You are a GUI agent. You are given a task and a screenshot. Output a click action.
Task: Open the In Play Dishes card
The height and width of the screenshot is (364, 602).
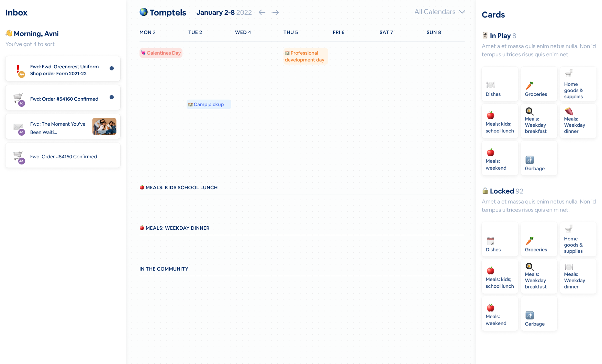(x=500, y=84)
